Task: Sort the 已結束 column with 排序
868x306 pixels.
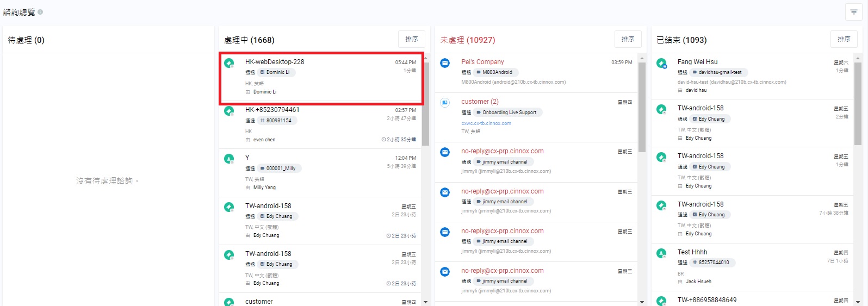Action: (844, 39)
